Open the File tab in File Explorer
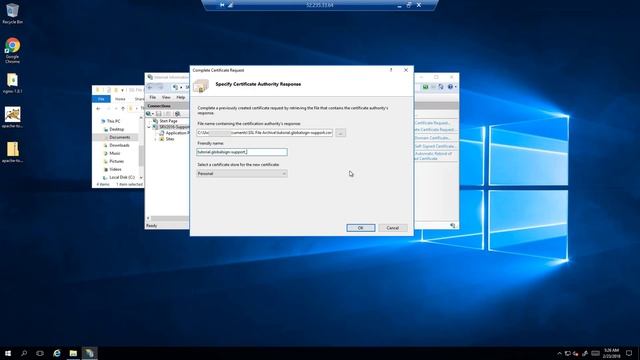The width and height of the screenshot is (640, 360). pyautogui.click(x=101, y=99)
